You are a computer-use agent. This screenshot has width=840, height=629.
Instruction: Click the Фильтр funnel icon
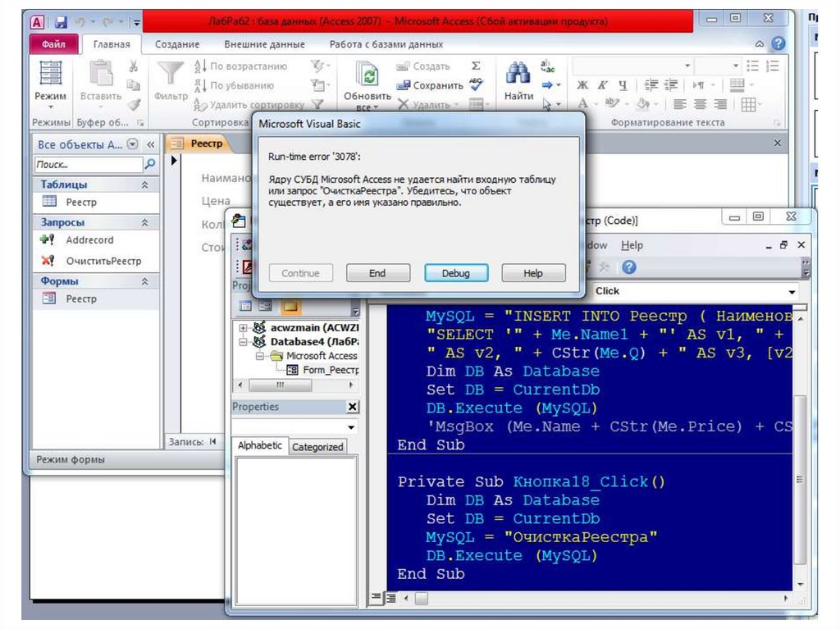(170, 74)
